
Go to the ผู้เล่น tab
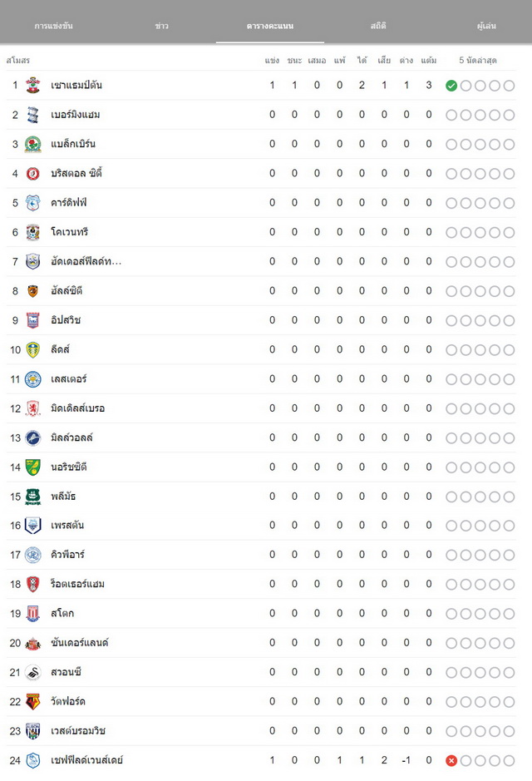tap(486, 26)
